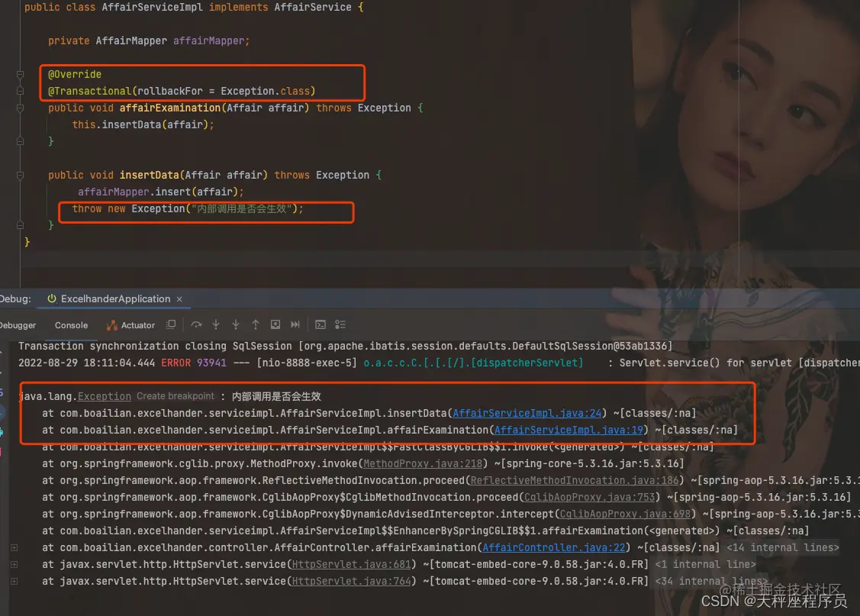
Task: Open HttpServlet.java:681 link
Action: click(352, 564)
